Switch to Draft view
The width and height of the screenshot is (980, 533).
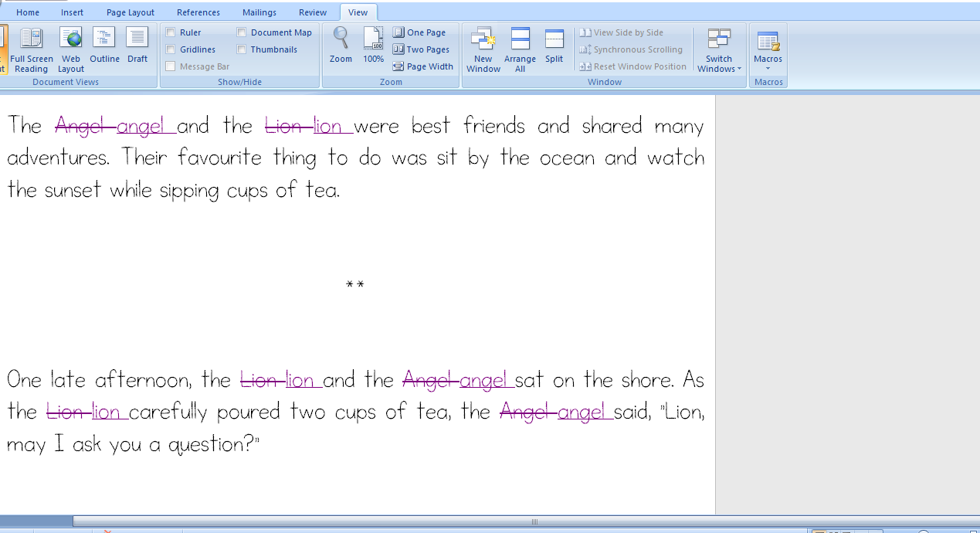137,46
